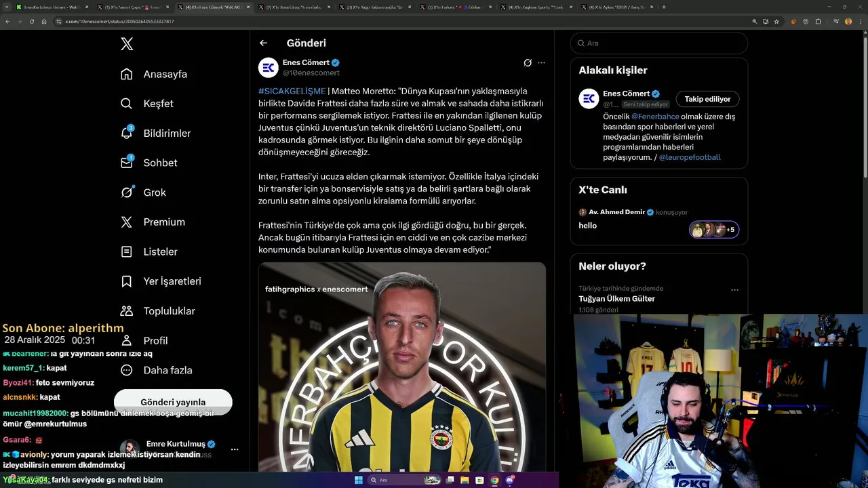Click the browser zoom magnifier icon
The height and width of the screenshot is (488, 868).
click(755, 22)
